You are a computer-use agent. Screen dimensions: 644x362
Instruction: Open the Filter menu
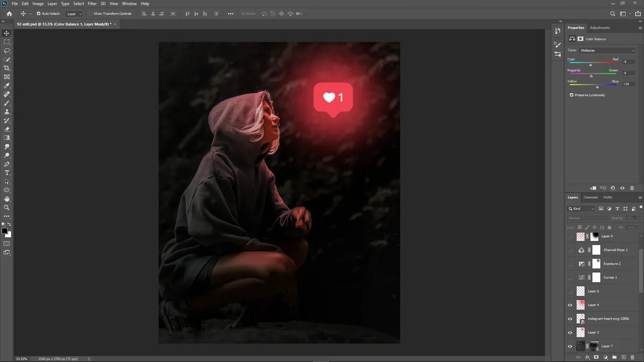point(92,4)
